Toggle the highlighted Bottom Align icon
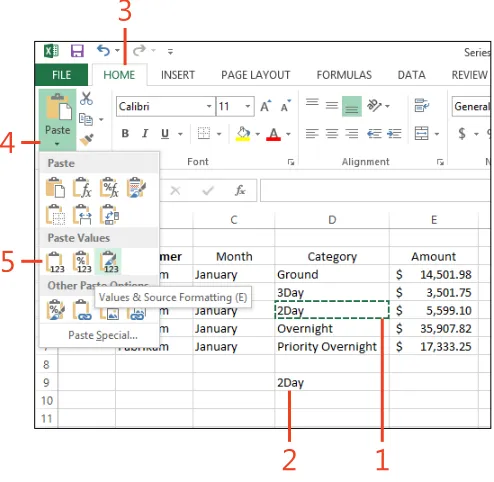 [x=352, y=106]
